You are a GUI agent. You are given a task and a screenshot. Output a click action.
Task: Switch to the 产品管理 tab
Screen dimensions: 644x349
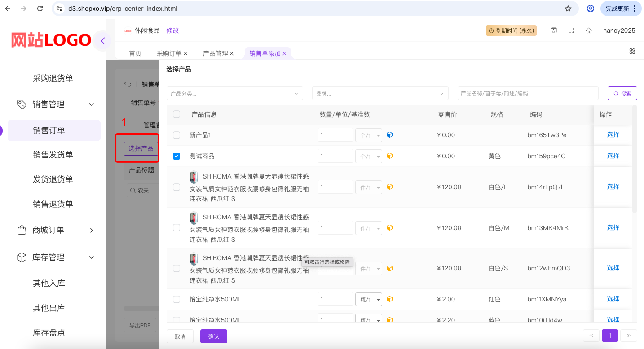(216, 53)
